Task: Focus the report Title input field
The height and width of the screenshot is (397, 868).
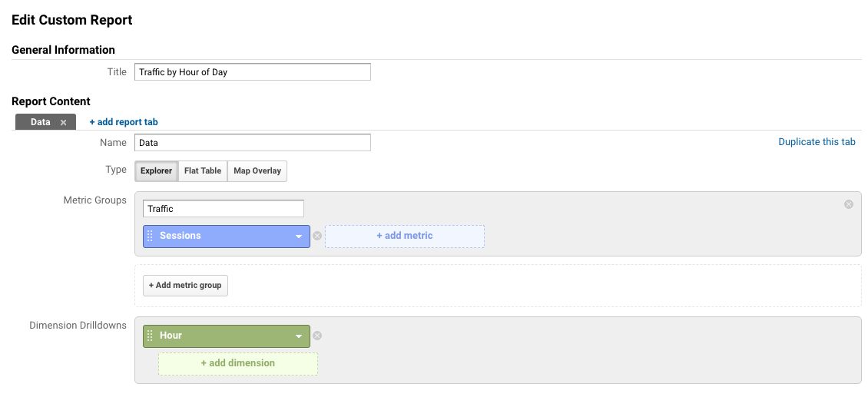Action: coord(253,72)
